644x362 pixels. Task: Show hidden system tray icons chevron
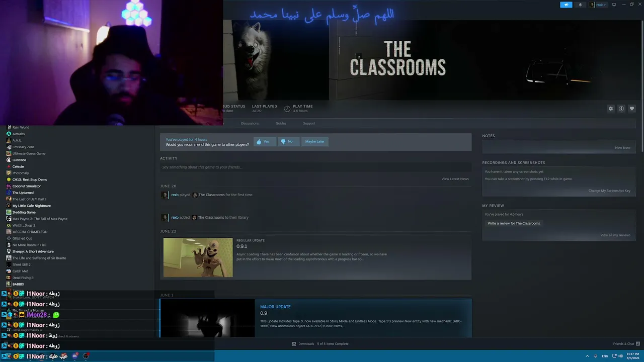(x=587, y=356)
